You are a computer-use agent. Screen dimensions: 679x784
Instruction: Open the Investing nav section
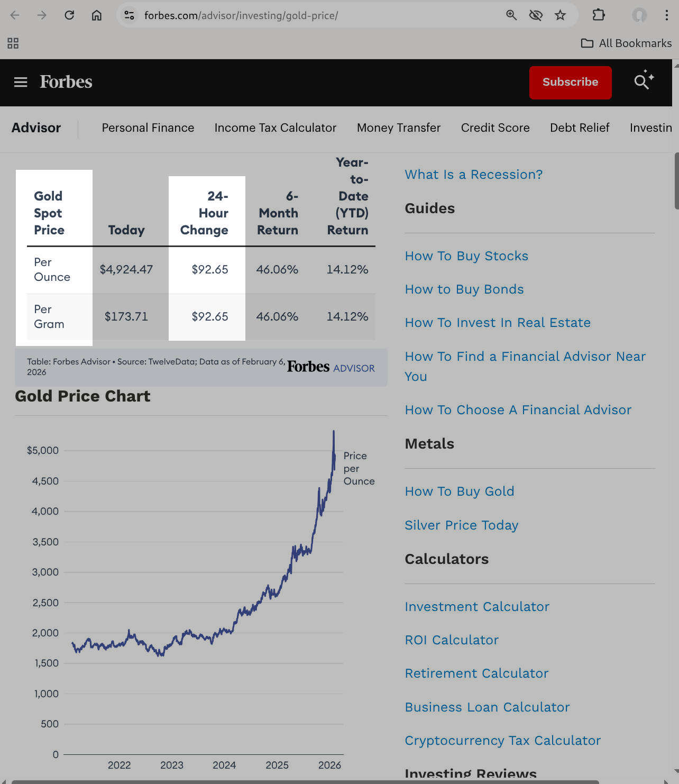tap(651, 127)
